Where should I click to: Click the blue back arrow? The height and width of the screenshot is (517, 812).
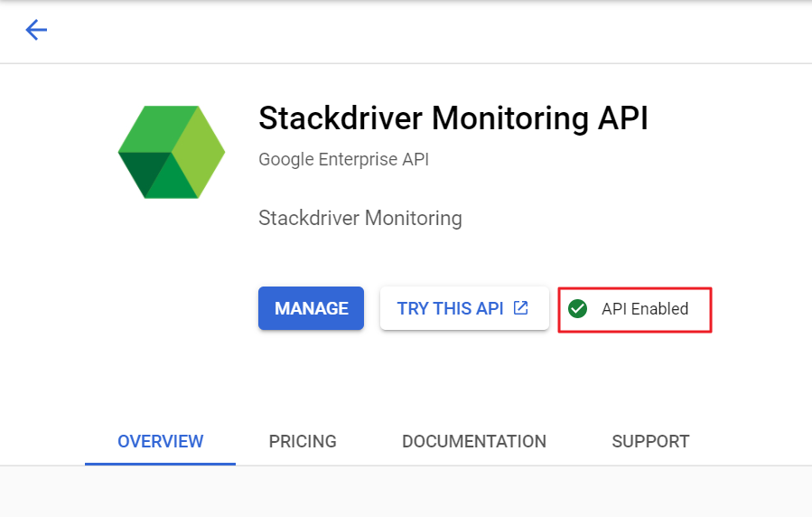pos(36,31)
